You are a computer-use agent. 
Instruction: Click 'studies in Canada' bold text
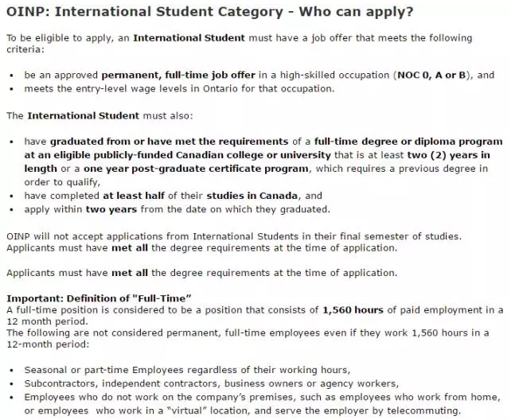point(252,196)
